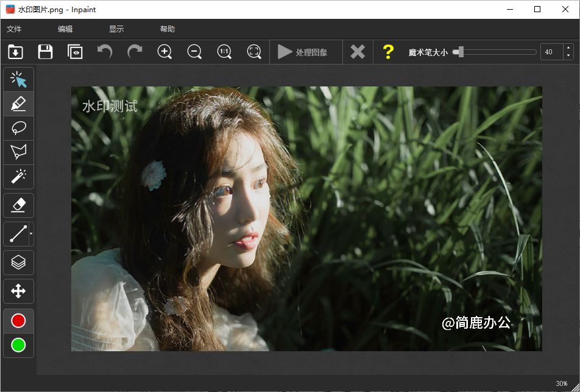Screen dimensions: 580x392
Task: Open the 文件 menu
Action: 14,28
